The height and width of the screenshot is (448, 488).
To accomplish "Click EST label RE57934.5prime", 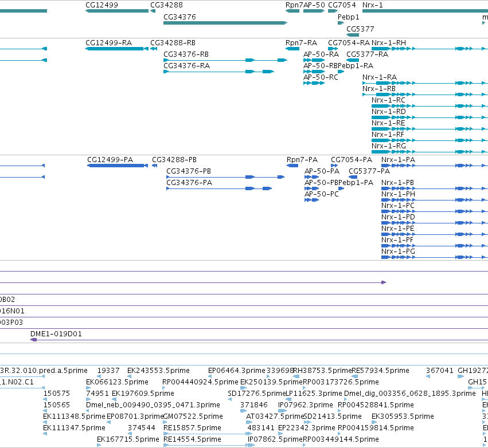I will 380,370.
